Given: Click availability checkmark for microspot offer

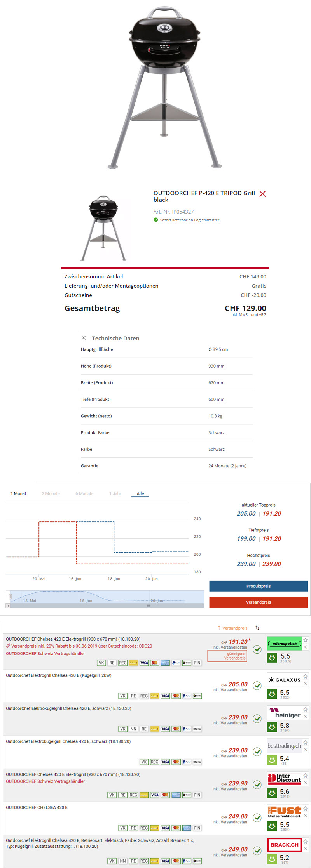Looking at the screenshot, I should [257, 649].
